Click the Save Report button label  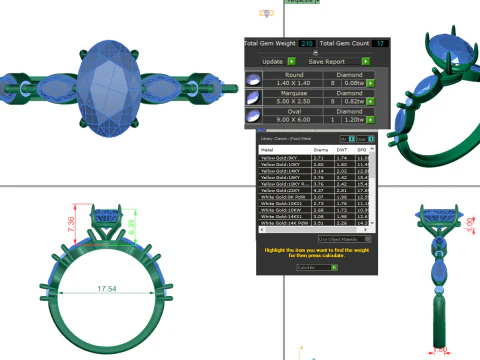(327, 62)
